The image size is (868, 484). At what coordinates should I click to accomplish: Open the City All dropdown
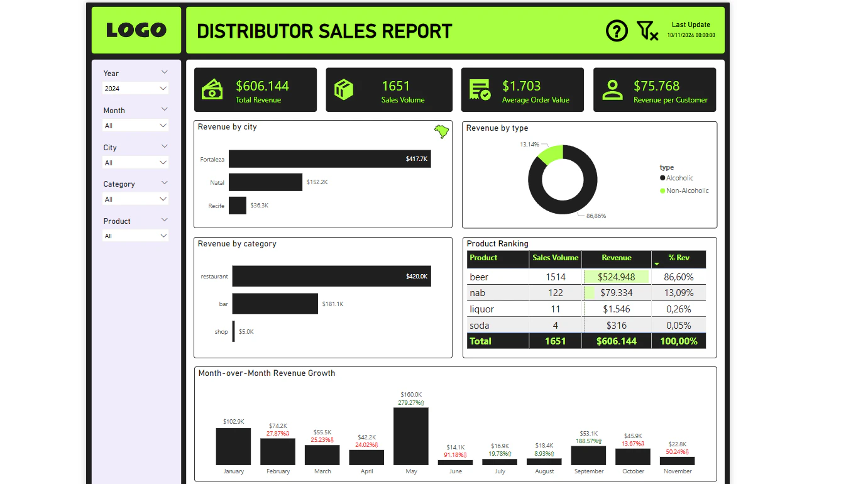tap(135, 163)
